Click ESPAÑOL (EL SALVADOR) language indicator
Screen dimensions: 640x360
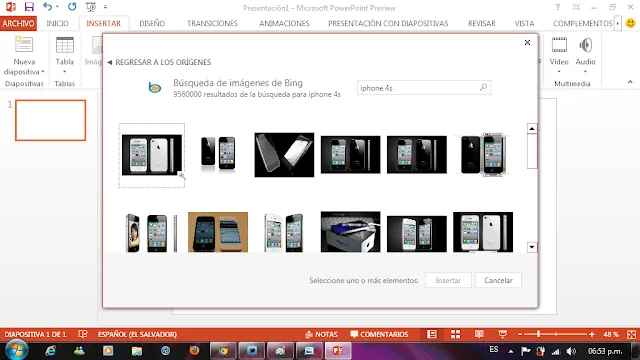137,334
